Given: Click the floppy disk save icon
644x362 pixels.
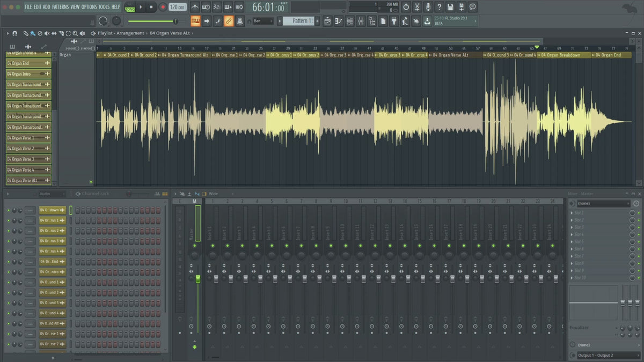Looking at the screenshot, I should coord(450,7).
